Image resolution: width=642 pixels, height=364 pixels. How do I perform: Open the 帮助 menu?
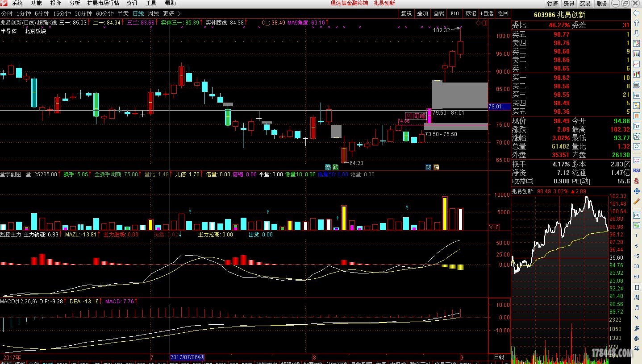(170, 3)
